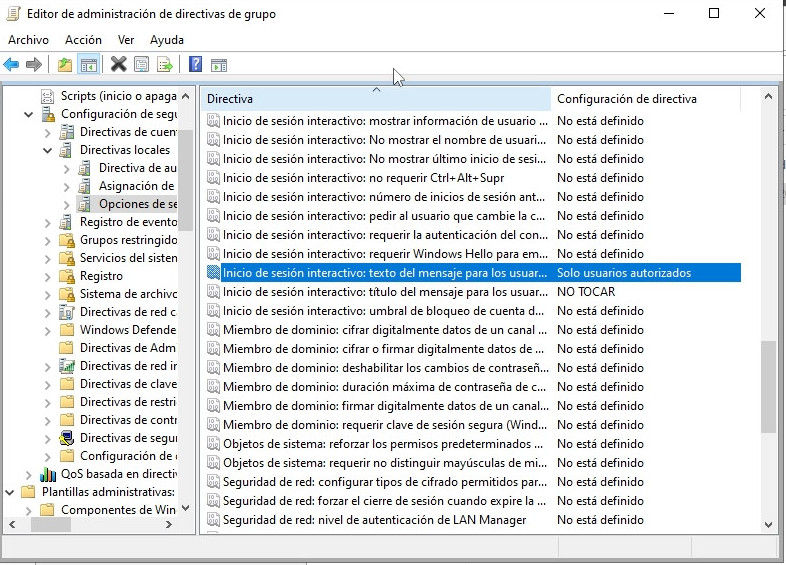The image size is (786, 565).
Task: Open the Ver menu
Action: tap(126, 40)
